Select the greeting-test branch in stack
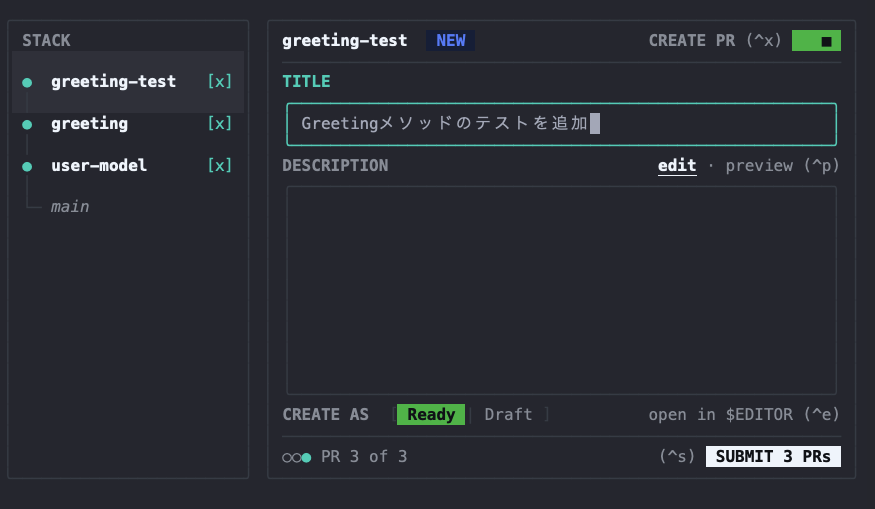Viewport: 875px width, 509px height. [x=128, y=81]
